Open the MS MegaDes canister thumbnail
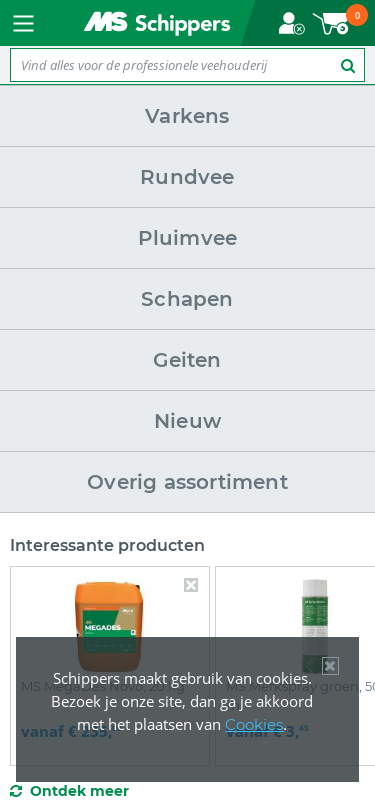 pos(109,626)
